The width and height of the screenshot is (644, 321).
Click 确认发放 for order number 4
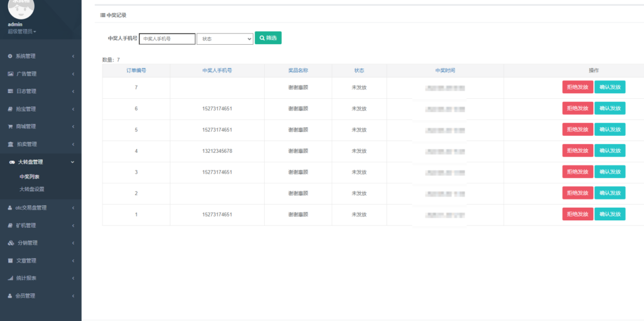point(609,151)
